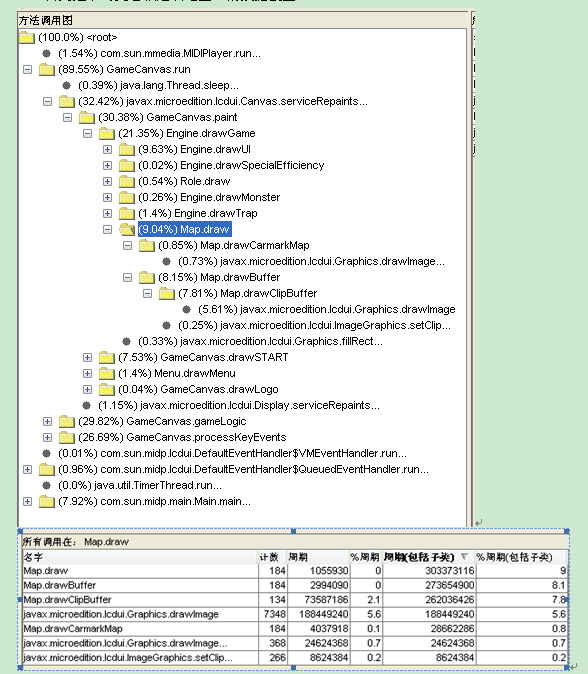Screen dimensions: 588x674
Task: Expand the com.sun.midp.main.Main.main node
Action: pyautogui.click(x=28, y=501)
